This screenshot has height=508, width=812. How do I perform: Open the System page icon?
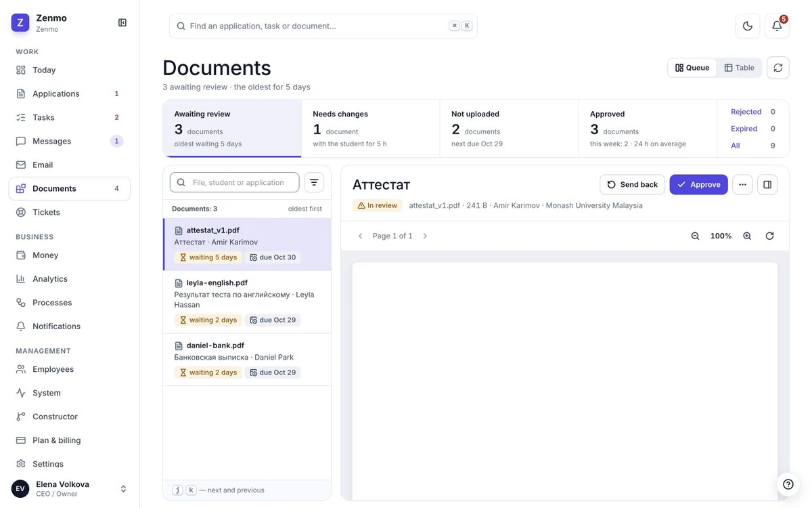point(21,393)
